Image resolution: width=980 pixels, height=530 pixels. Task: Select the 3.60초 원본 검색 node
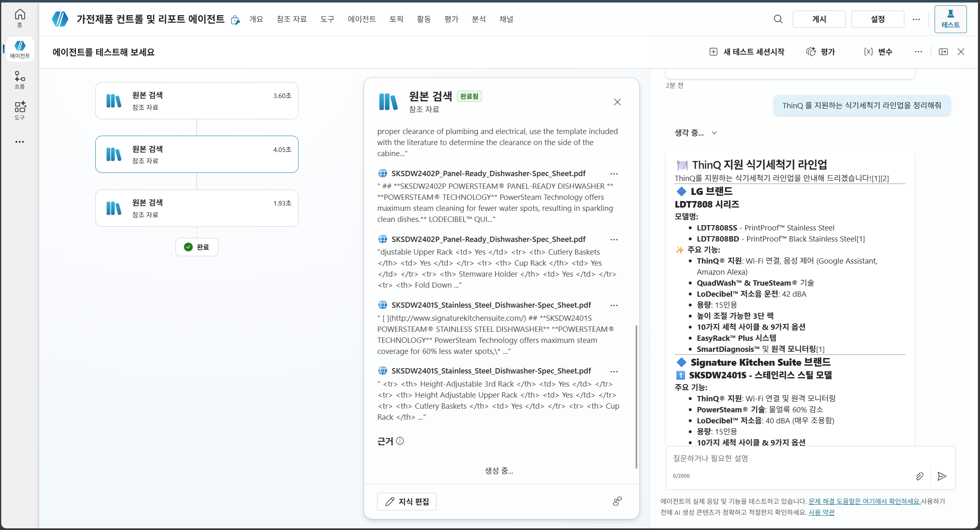[x=197, y=101]
